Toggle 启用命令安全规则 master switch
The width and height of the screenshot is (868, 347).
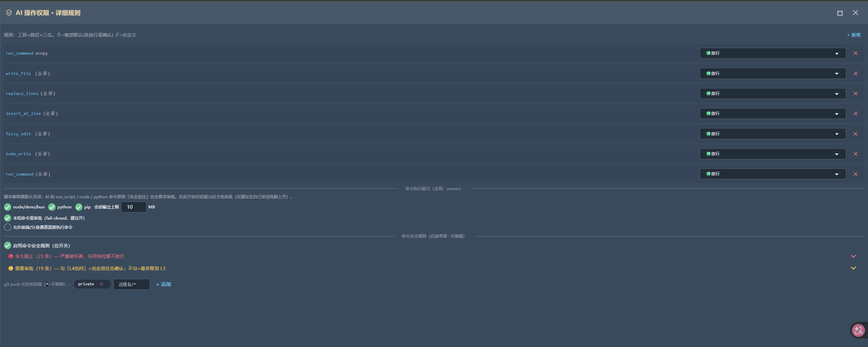7,245
